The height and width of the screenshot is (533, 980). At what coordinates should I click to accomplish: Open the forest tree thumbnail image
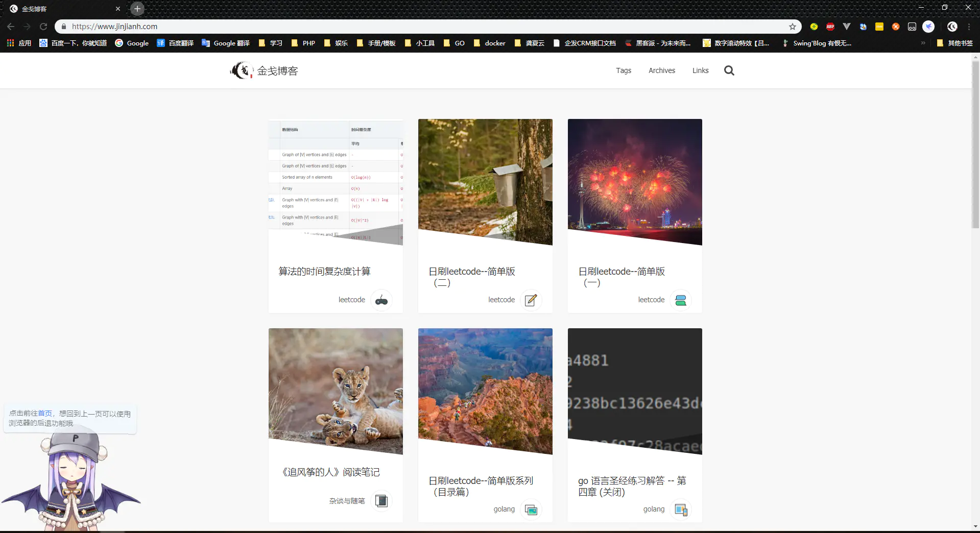485,182
